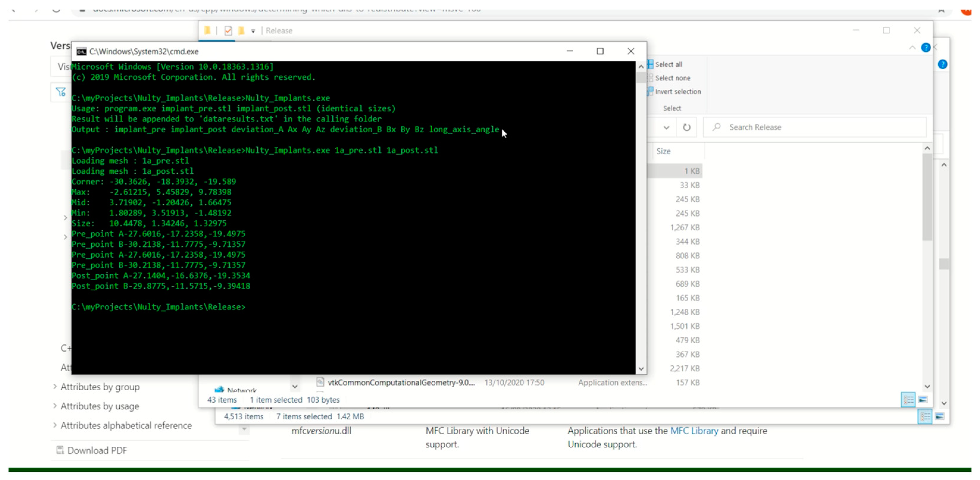Click the New Folder icon in quick access toolbar
The height and width of the screenshot is (480, 980).
click(x=241, y=31)
